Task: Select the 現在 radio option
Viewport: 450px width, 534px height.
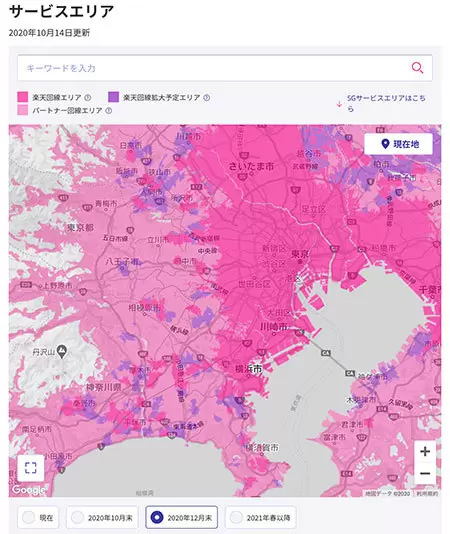Action: point(38,518)
